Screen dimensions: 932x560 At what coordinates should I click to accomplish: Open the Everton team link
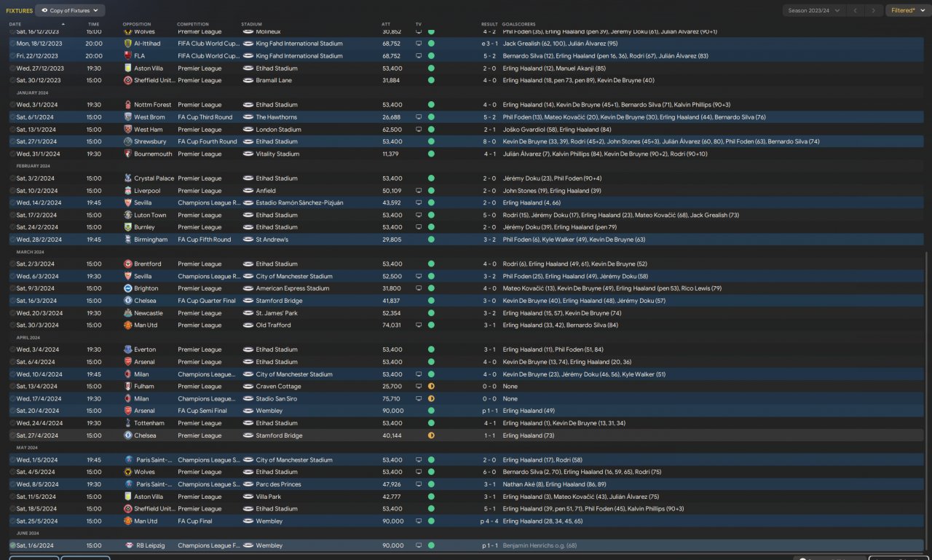pyautogui.click(x=145, y=350)
